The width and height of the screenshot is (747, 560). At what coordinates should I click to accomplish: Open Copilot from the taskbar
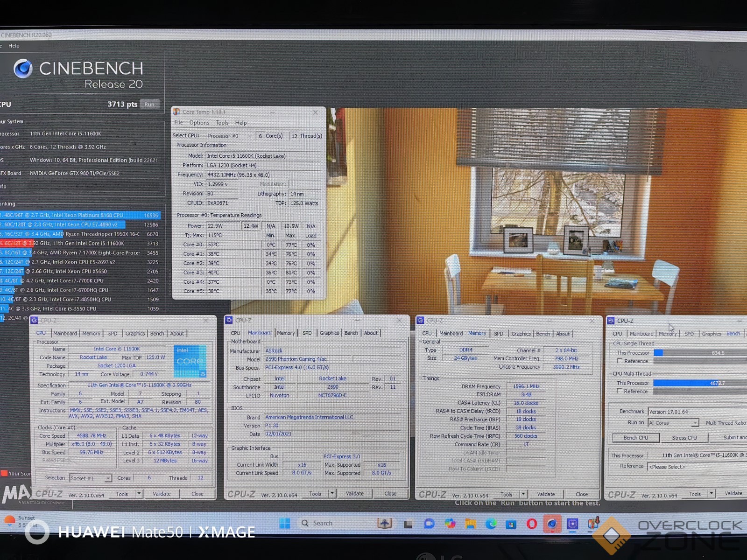[x=450, y=524]
